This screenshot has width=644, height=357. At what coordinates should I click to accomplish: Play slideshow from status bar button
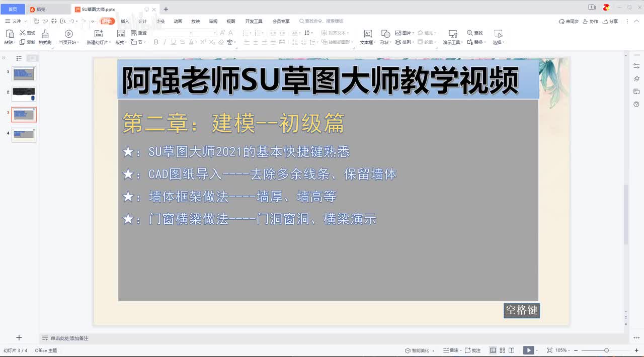(528, 350)
